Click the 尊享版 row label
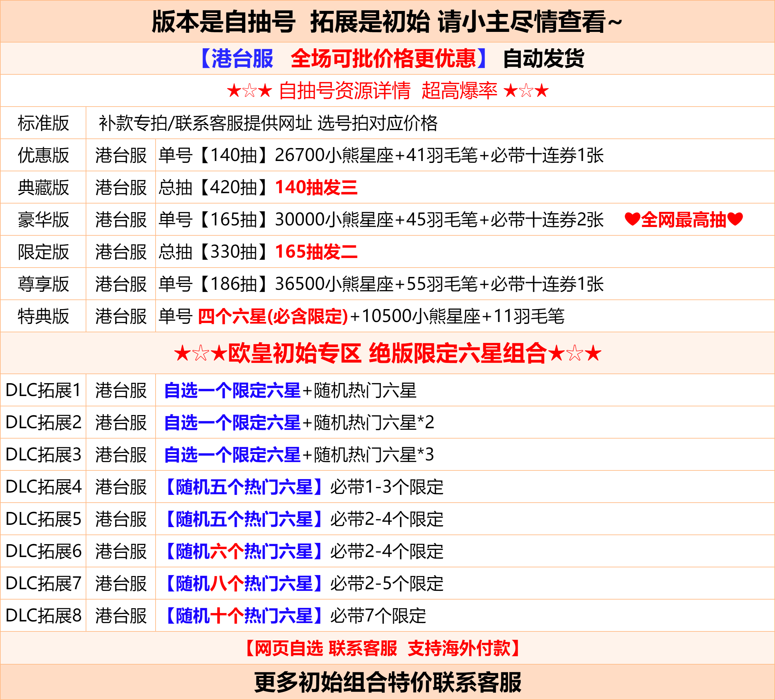Viewport: 775px width, 700px height. coord(43,284)
